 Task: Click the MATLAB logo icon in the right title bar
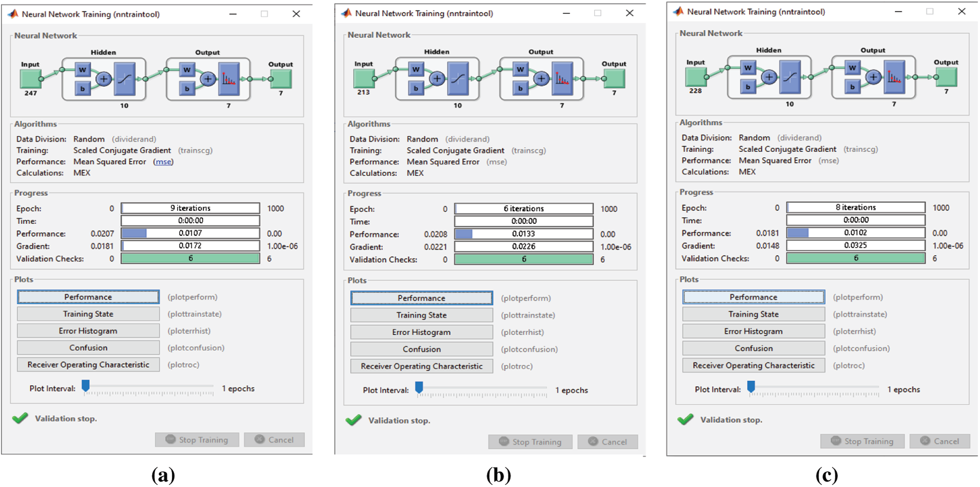[679, 12]
